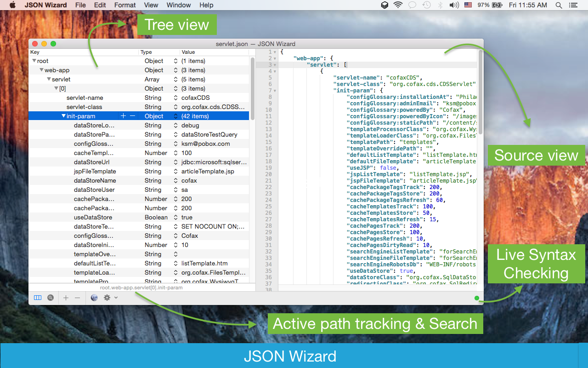Collapse the root tree node
This screenshot has height=368, width=588.
pos(34,61)
